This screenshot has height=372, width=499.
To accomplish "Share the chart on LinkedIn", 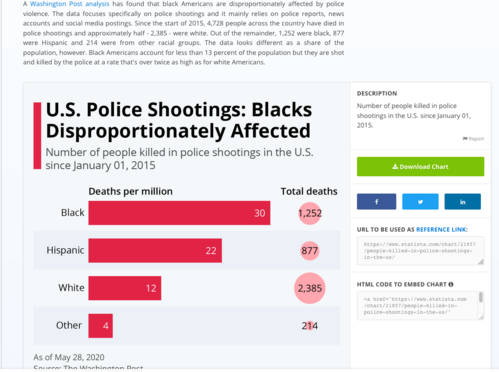I will (462, 202).
